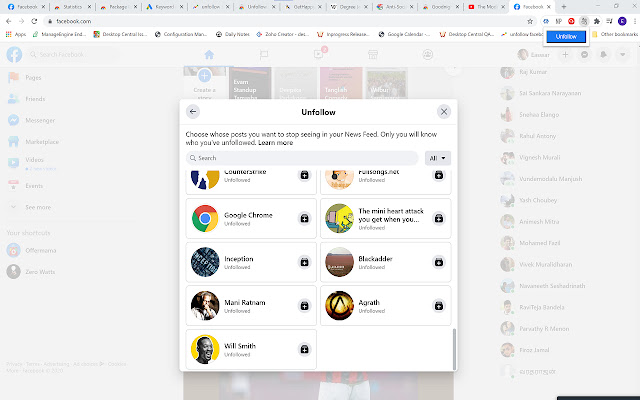Toggle follow for Mani Ratnam
Image resolution: width=640 pixels, height=400 pixels.
(304, 306)
